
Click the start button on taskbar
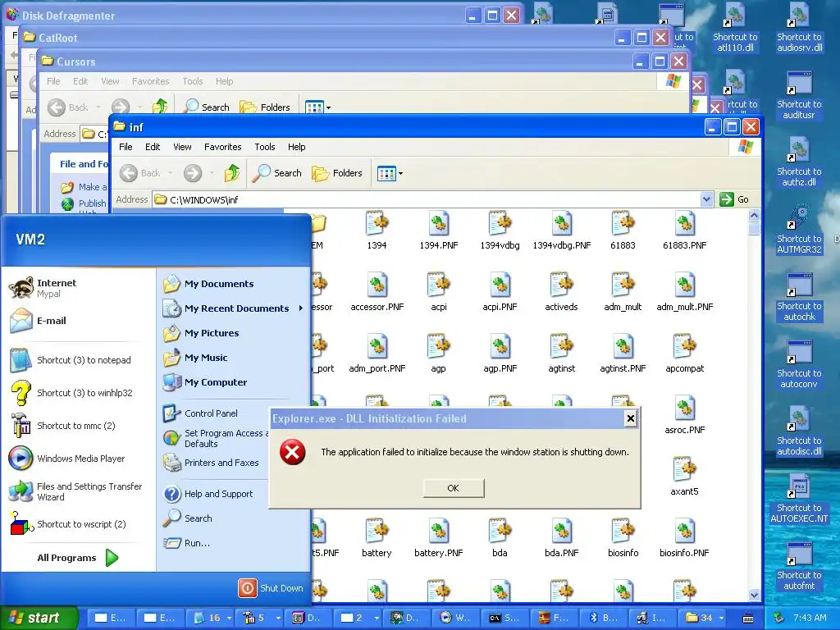39,618
